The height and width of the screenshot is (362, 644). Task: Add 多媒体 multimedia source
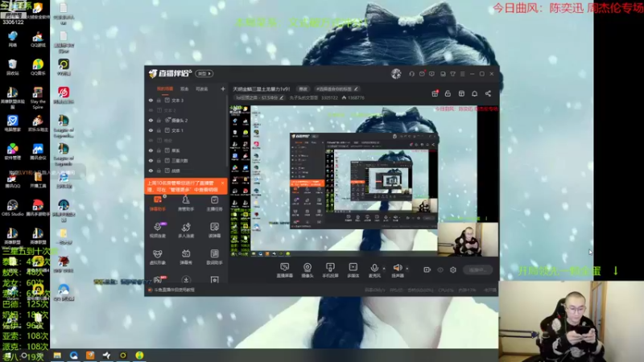pos(353,270)
